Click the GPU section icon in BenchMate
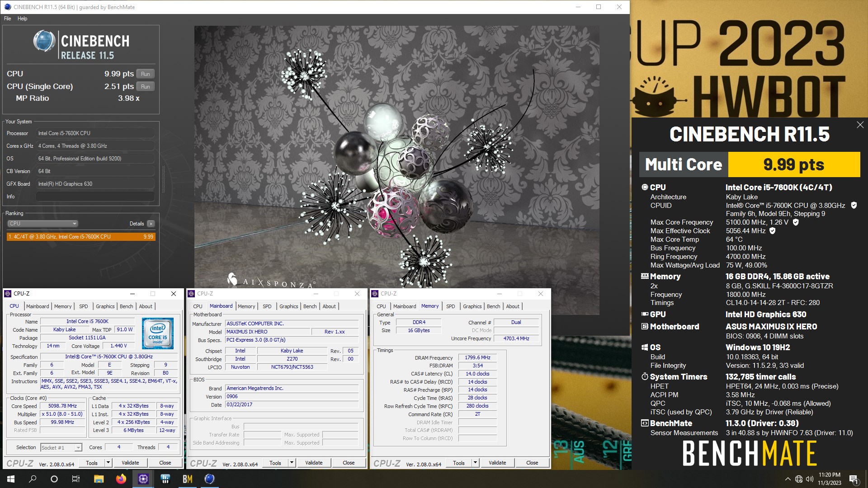The width and height of the screenshot is (868, 488). pos(645,314)
